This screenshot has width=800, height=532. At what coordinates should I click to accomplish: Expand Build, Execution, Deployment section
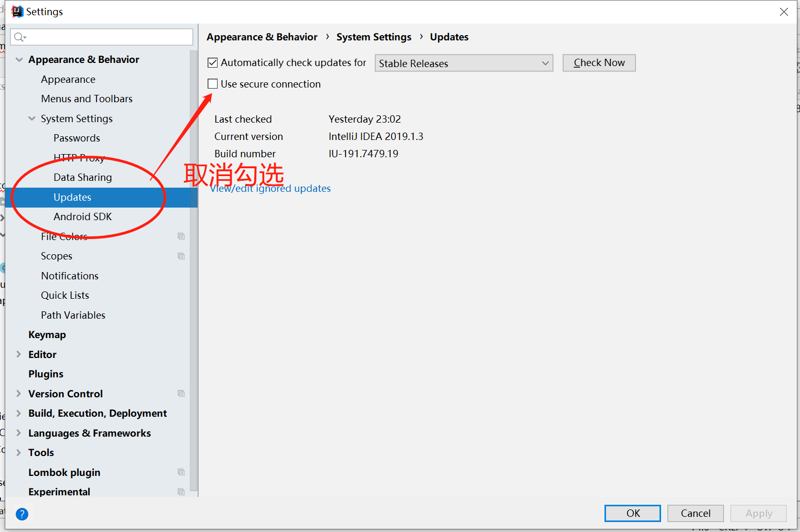[x=19, y=414]
